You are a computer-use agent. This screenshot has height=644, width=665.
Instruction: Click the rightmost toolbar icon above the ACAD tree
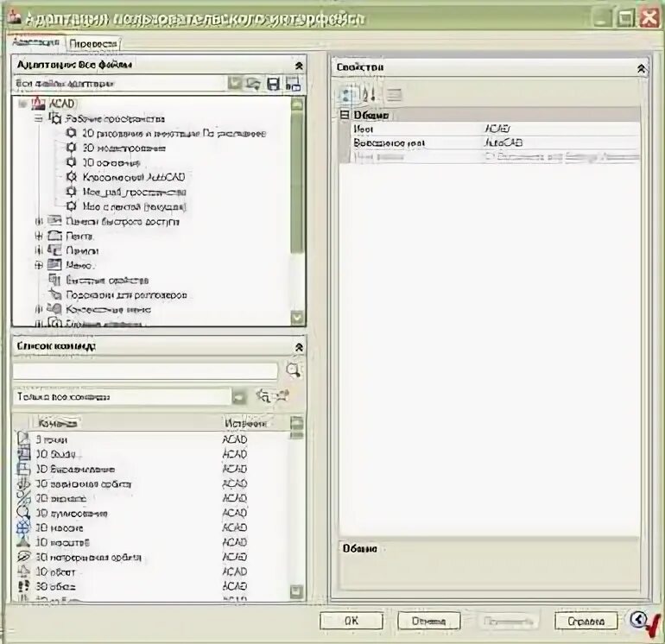[x=293, y=84]
